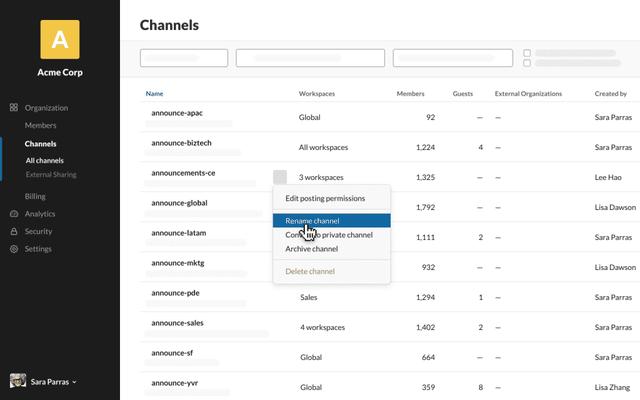Click the announcements-ce row options button
640x400 pixels.
[280, 177]
